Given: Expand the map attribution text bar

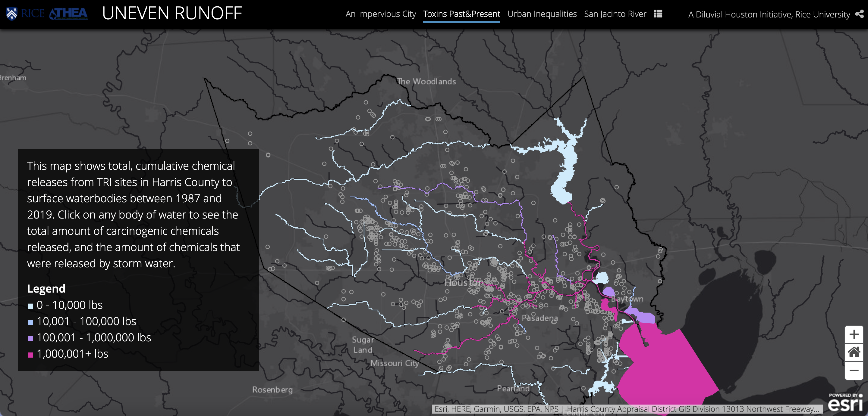Looking at the screenshot, I should [x=627, y=409].
